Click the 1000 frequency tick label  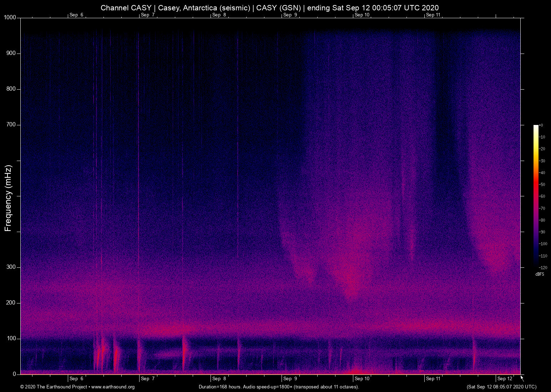(x=11, y=17)
